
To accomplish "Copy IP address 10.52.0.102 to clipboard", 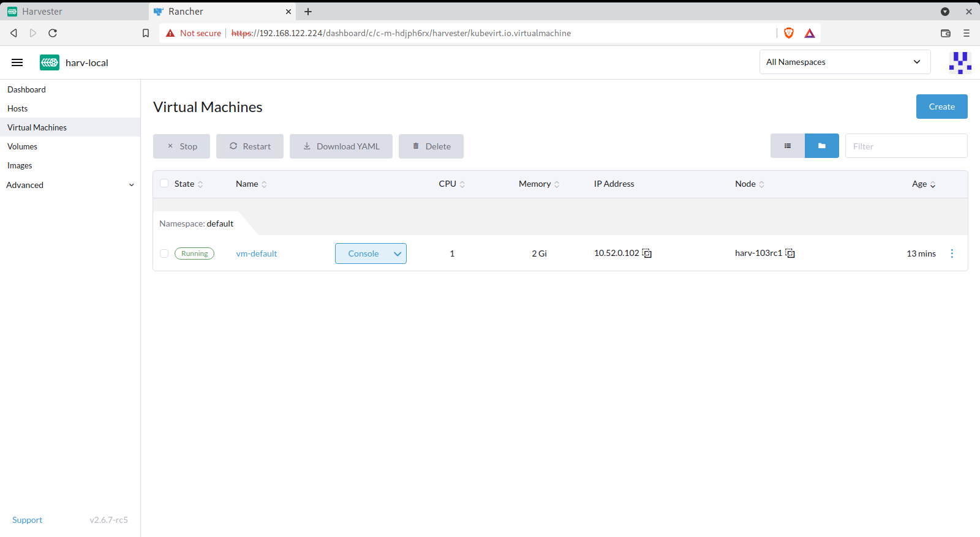I will click(x=647, y=253).
